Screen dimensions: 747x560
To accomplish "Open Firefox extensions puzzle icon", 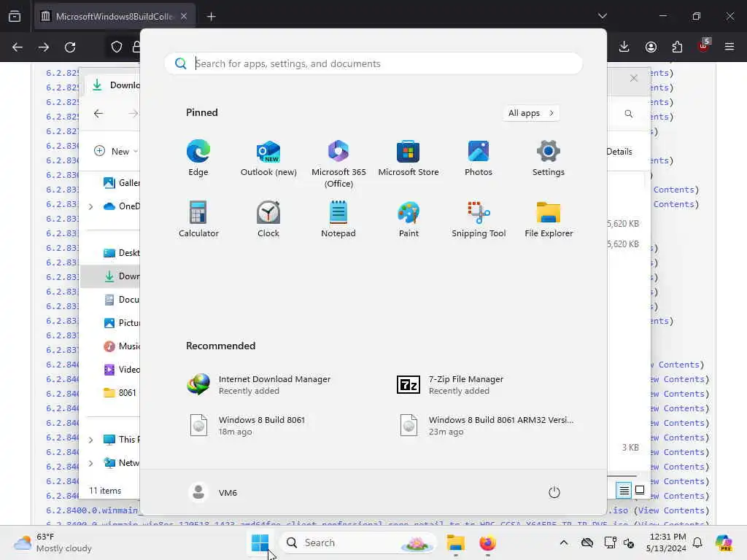I will click(677, 47).
